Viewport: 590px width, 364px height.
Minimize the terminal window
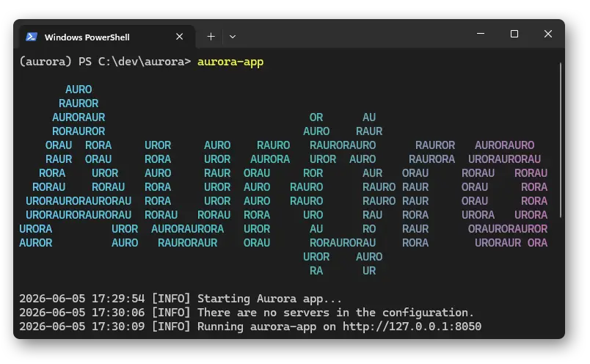coord(481,34)
